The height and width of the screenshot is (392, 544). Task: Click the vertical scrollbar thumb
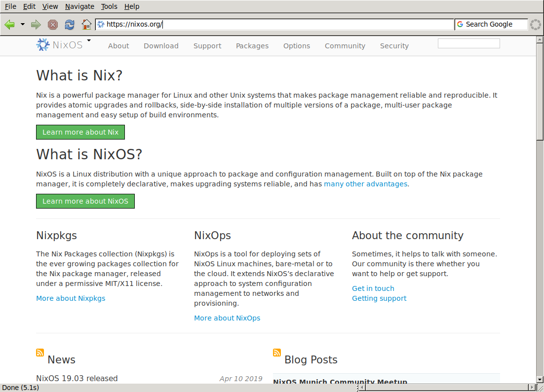540,92
